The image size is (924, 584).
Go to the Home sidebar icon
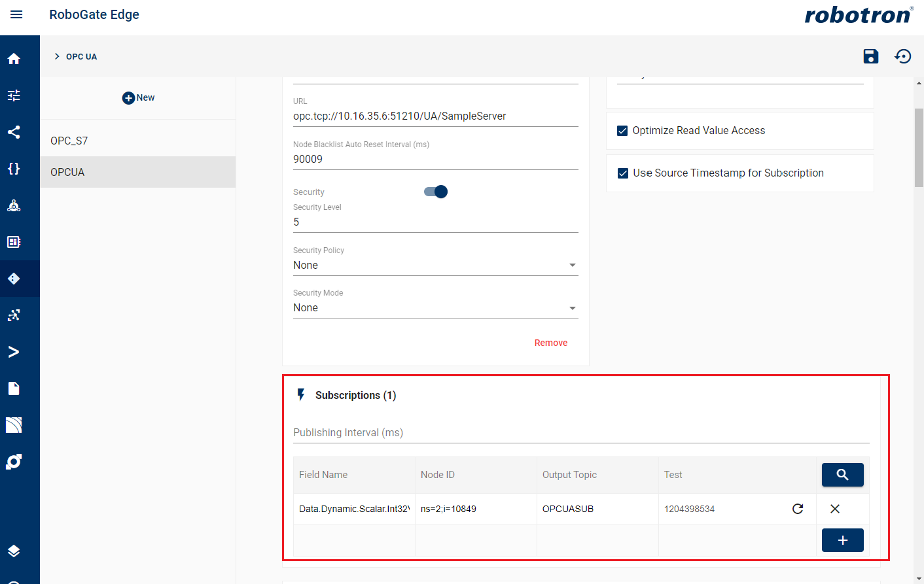pyautogui.click(x=14, y=59)
